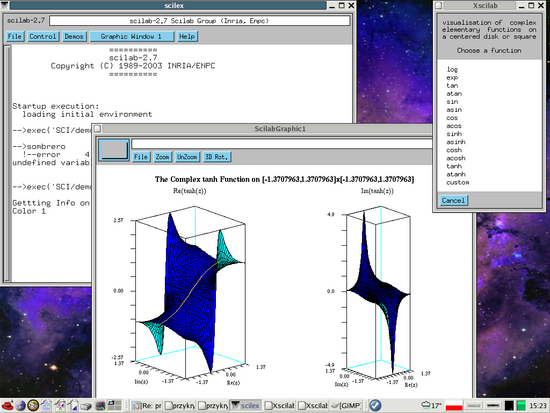Open the Demos menu in scilex
This screenshot has width=550, height=413.
(74, 36)
